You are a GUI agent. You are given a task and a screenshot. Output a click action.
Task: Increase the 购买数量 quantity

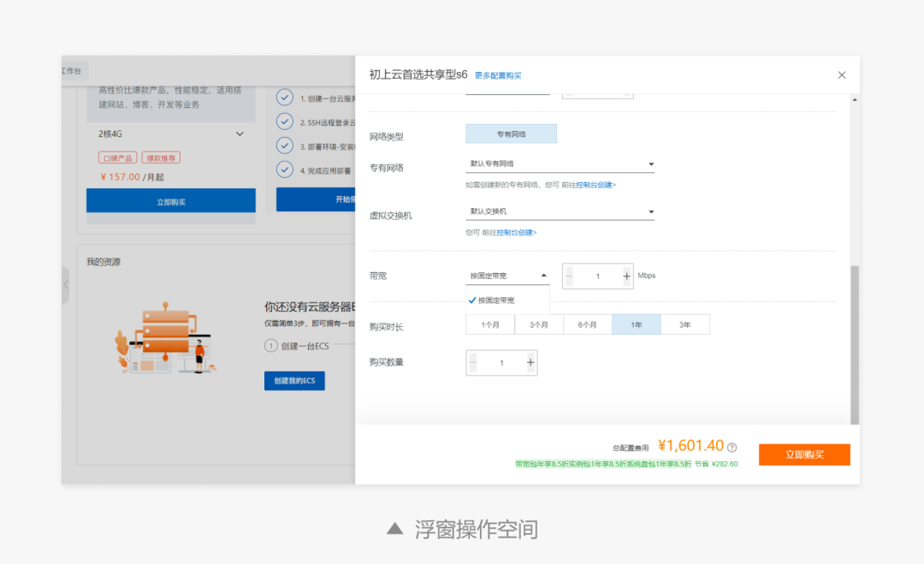[x=530, y=362]
